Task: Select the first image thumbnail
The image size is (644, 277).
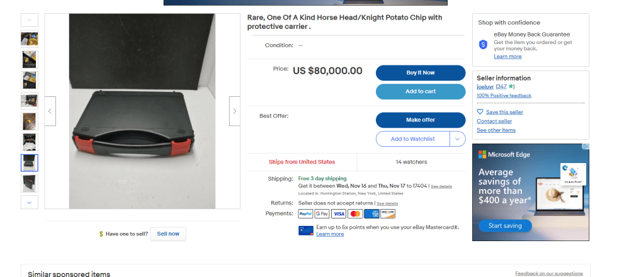Action: tap(30, 39)
